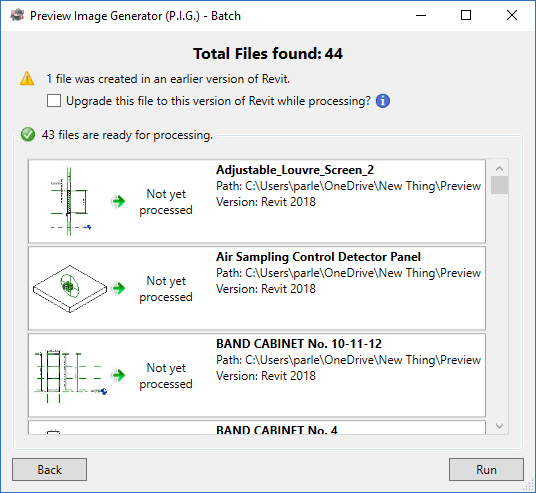Image resolution: width=536 pixels, height=493 pixels.
Task: Click Path text of Adjustable_Louvre_Screen_2
Action: tap(348, 186)
